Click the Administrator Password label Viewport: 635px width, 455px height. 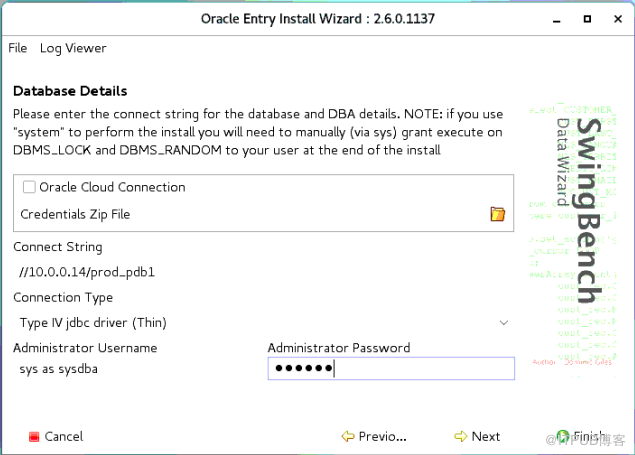click(x=339, y=348)
